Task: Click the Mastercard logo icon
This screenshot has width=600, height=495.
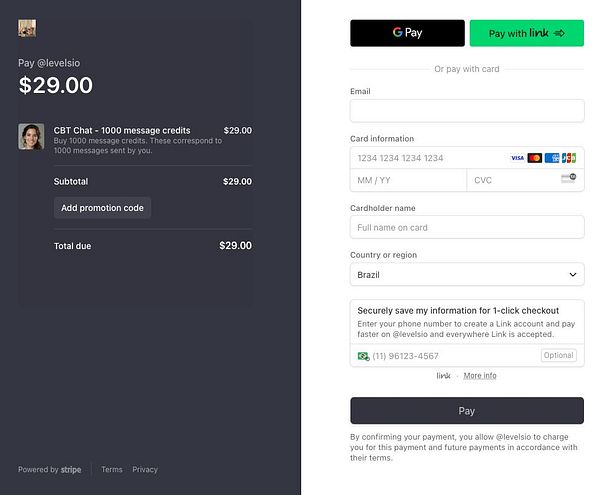Action: coord(535,158)
